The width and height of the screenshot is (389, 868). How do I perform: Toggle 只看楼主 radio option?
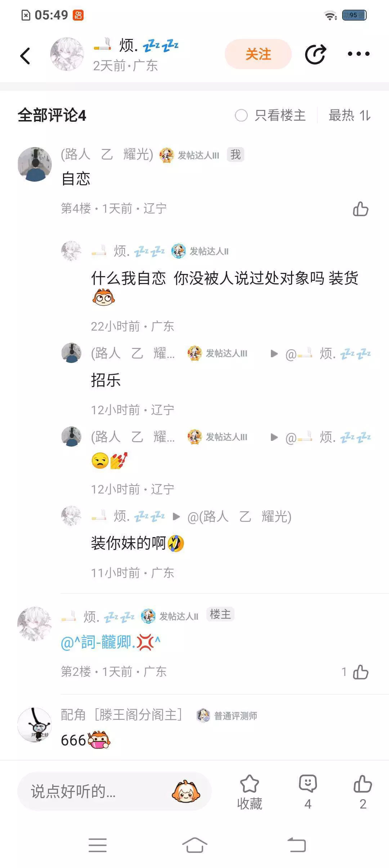coord(270,116)
